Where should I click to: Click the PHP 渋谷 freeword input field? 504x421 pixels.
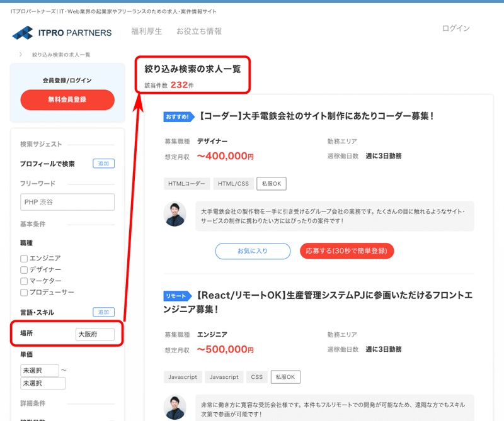point(67,202)
